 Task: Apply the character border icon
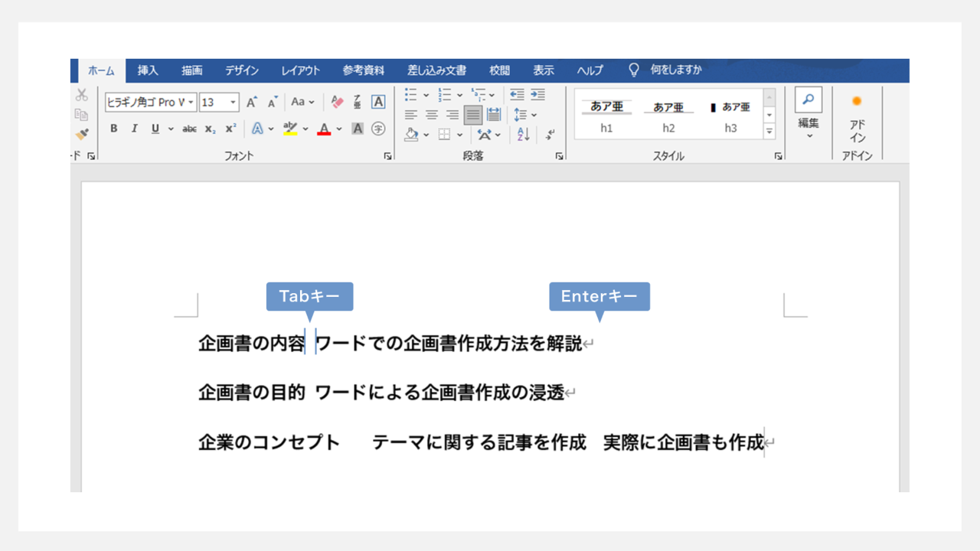click(378, 102)
